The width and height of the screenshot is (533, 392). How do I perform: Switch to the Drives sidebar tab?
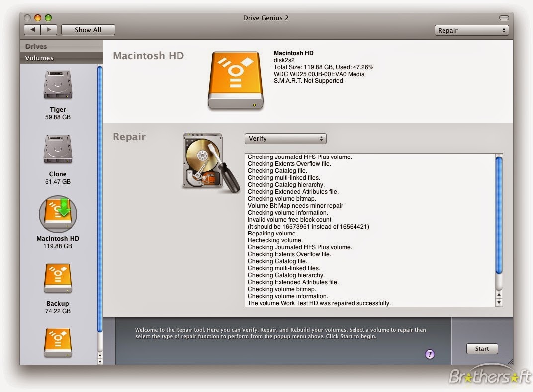pyautogui.click(x=62, y=46)
